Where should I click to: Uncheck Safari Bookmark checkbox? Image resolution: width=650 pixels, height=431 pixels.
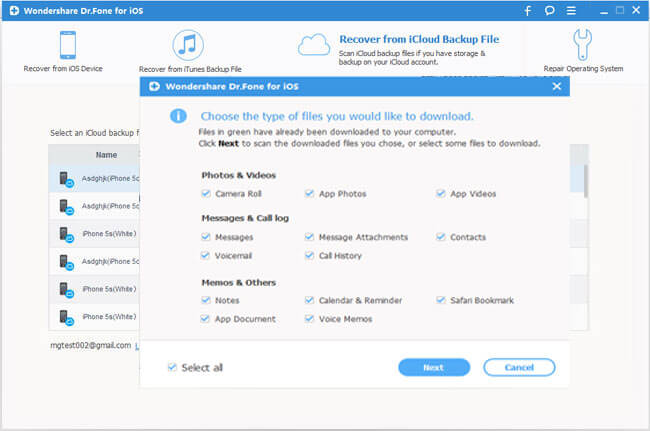click(x=441, y=300)
